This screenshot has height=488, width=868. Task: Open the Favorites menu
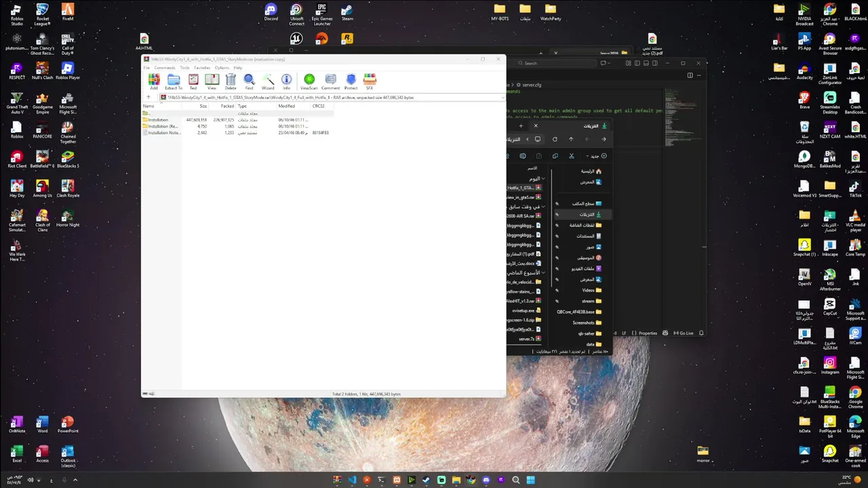202,68
